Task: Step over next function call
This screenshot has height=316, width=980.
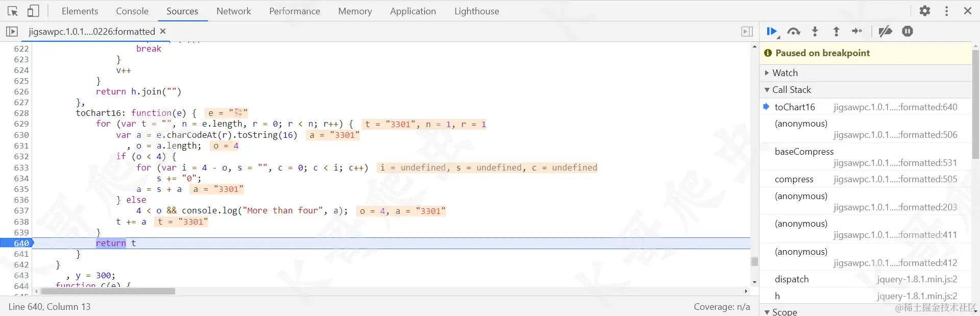Action: 794,32
